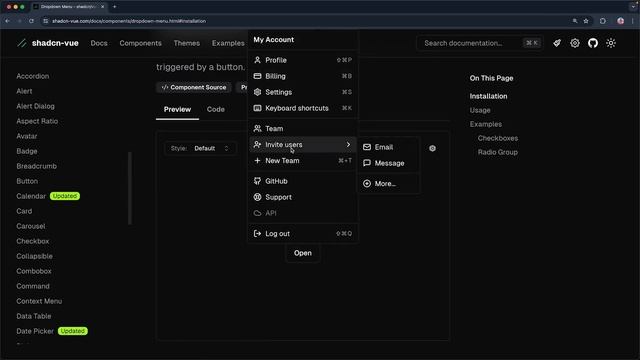The image size is (640, 360).
Task: Click the Open button
Action: (x=302, y=253)
